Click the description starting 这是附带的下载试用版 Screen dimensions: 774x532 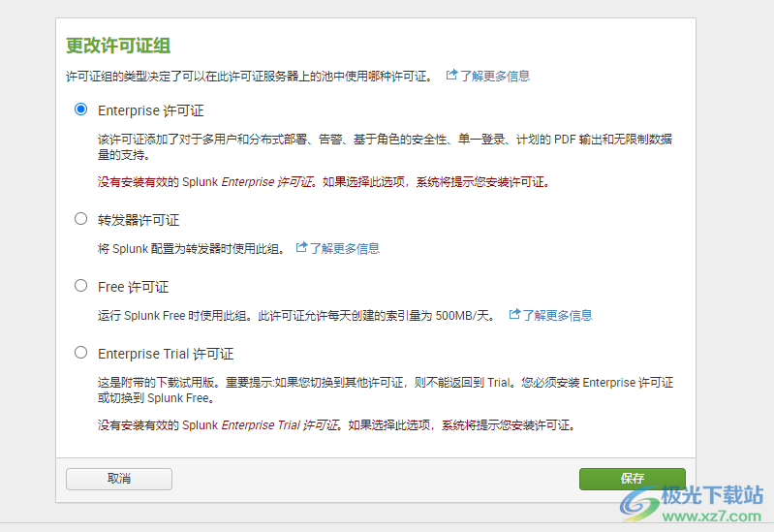[x=386, y=391]
